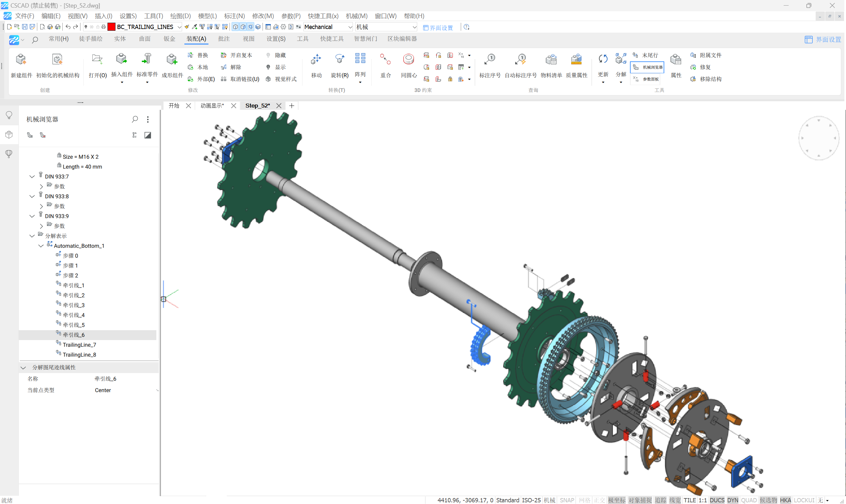Click lightbulb tips icon in left sidebar
Viewport: 846px width, 504px height.
(9, 115)
